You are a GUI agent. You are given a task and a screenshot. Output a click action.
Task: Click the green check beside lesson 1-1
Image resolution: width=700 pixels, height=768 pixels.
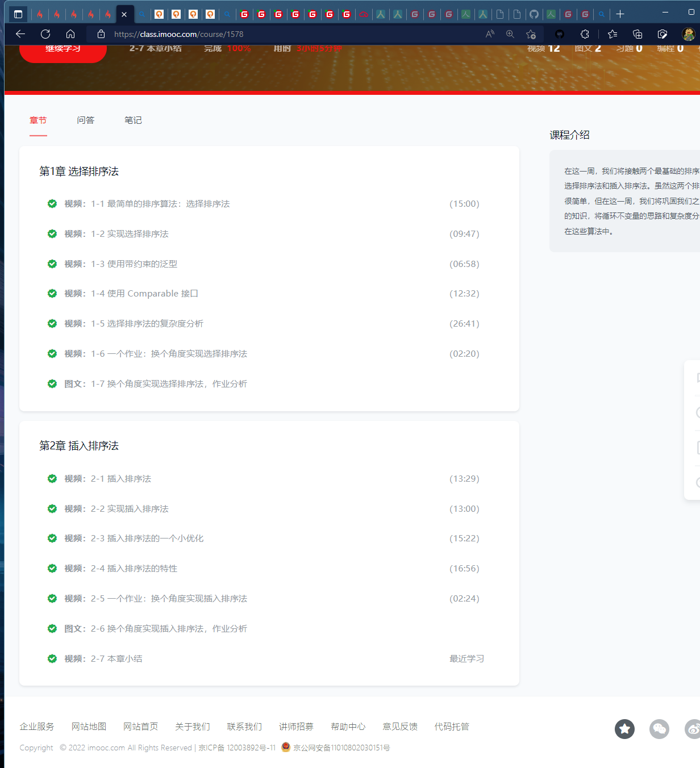click(x=52, y=203)
